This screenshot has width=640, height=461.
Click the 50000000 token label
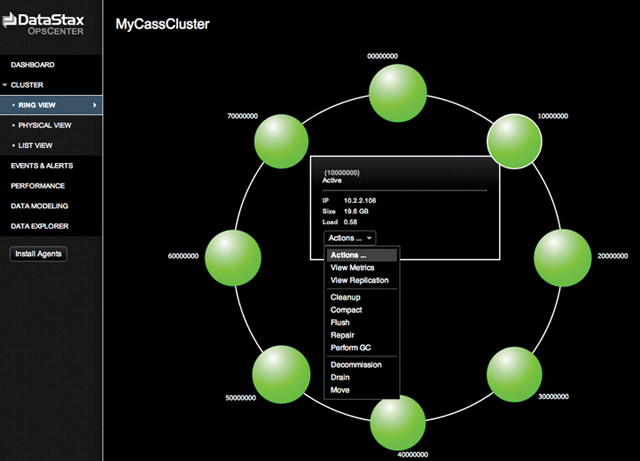[241, 398]
